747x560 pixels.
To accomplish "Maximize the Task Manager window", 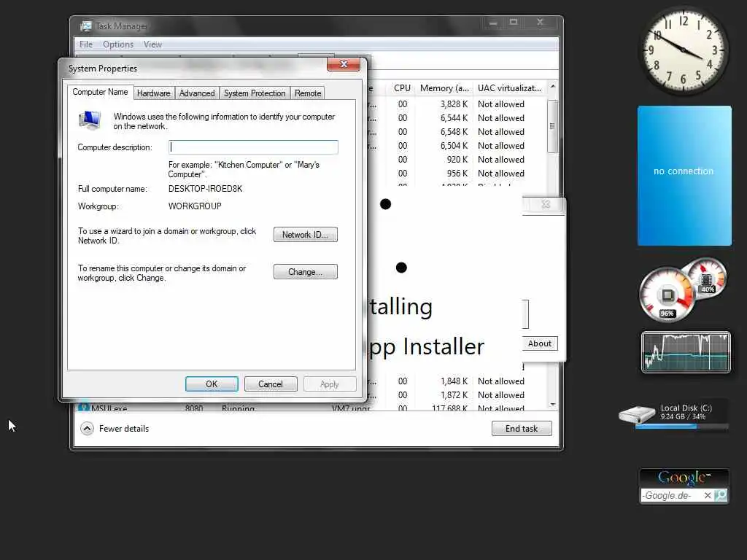I will pos(514,22).
